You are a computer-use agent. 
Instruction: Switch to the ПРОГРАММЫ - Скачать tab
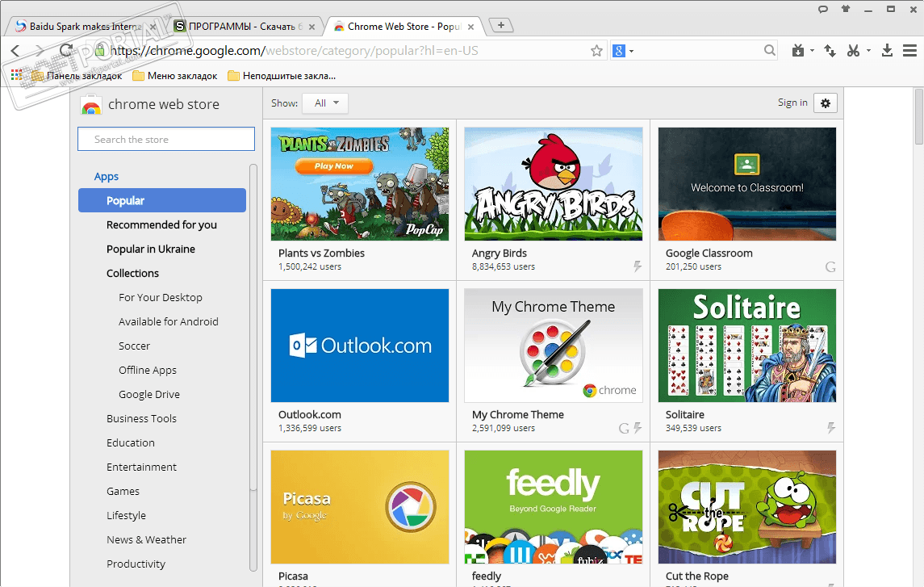(x=244, y=27)
